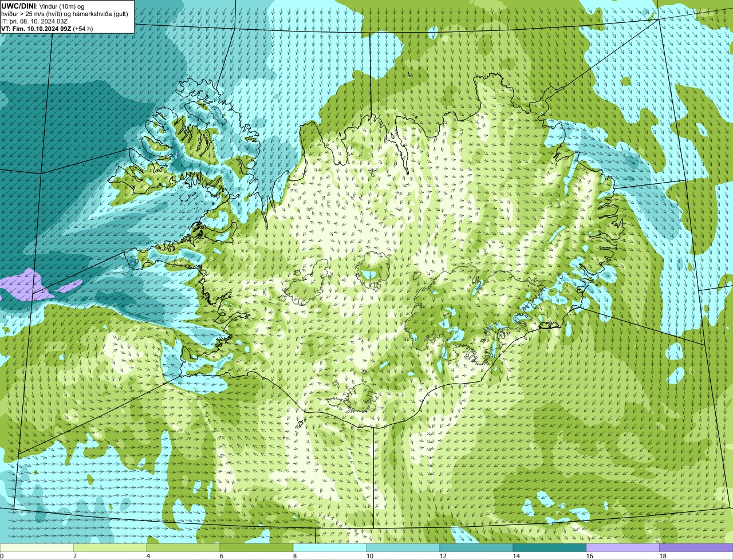Select the 4–6 m/s legend color segment
Screen dimensions: 733x560
point(183,548)
